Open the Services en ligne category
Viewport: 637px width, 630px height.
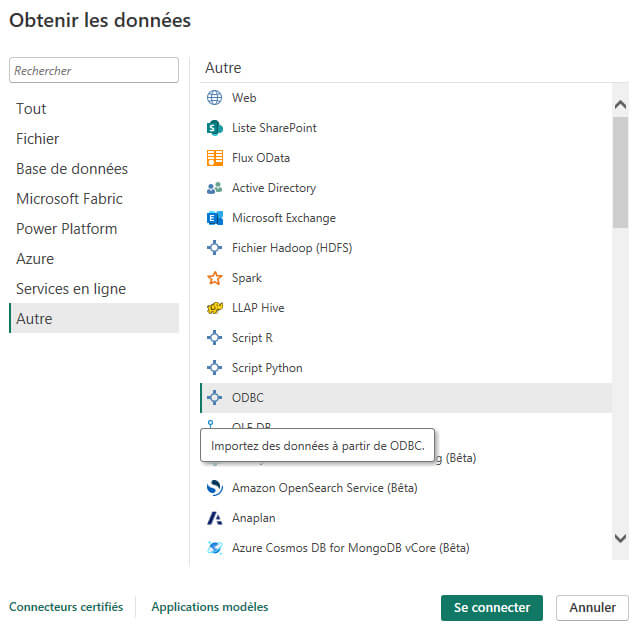pyautogui.click(x=71, y=289)
